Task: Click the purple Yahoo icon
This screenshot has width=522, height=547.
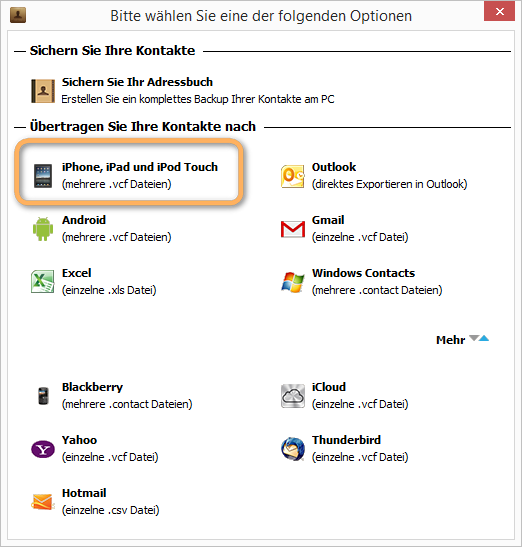Action: point(43,449)
